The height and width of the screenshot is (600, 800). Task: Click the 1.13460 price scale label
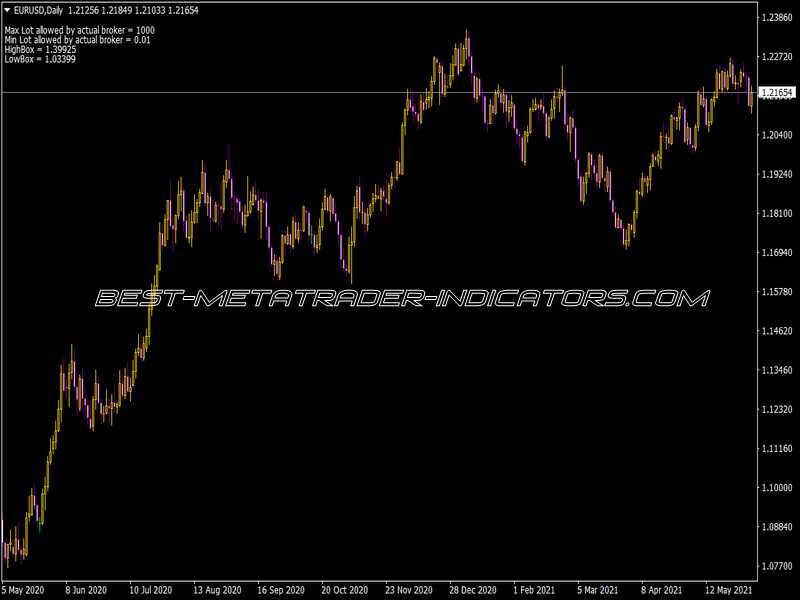(777, 370)
